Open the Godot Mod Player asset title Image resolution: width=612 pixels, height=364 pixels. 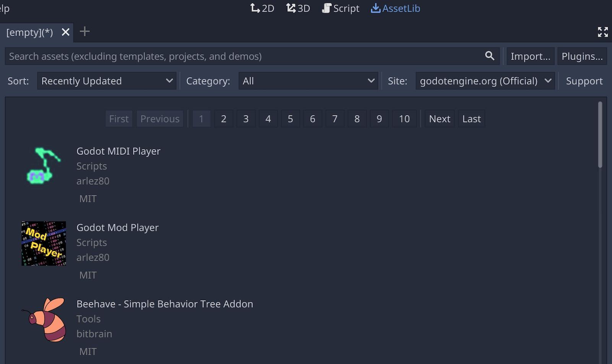tap(117, 227)
